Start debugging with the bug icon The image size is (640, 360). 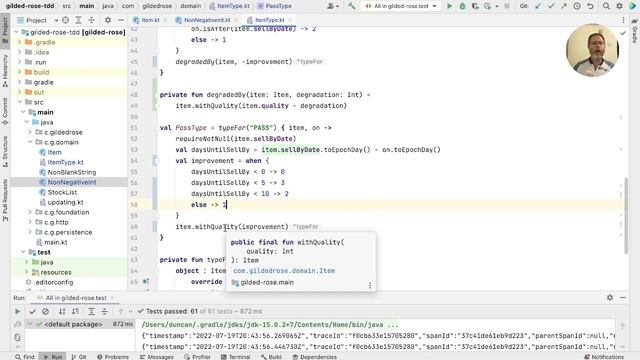462,6
